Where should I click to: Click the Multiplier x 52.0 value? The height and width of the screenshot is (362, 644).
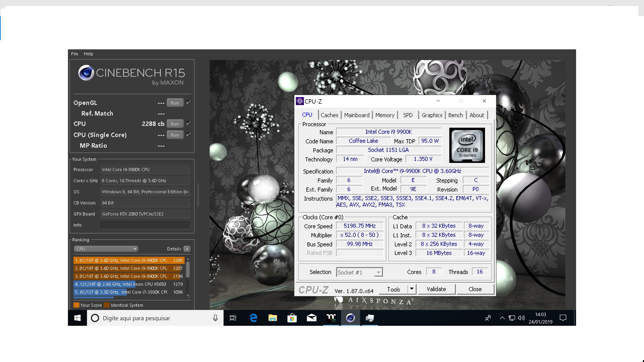coord(360,235)
